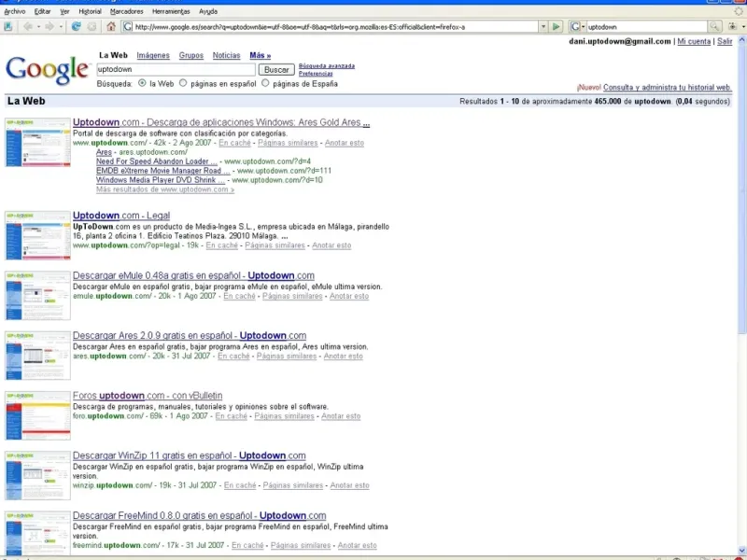Viewport: 747px width, 560px height.
Task: Open 'Foros uptodown.com - con vBulletin' result
Action: (148, 396)
